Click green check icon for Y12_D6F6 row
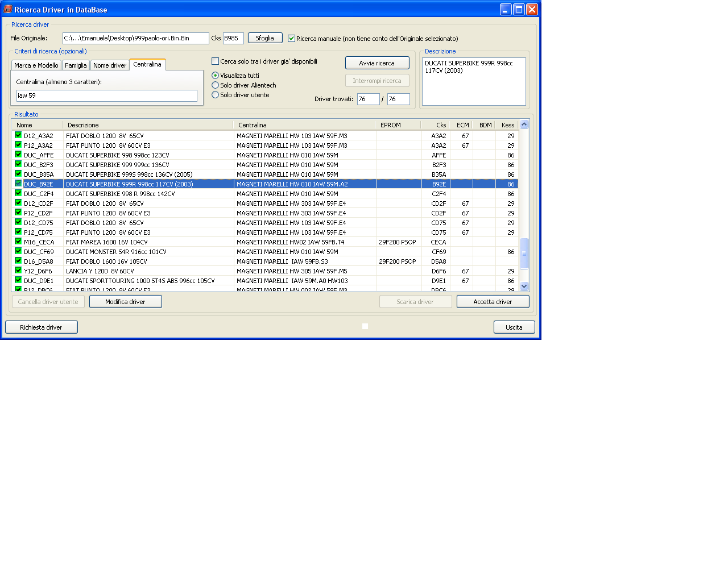The width and height of the screenshot is (728, 582). click(18, 271)
